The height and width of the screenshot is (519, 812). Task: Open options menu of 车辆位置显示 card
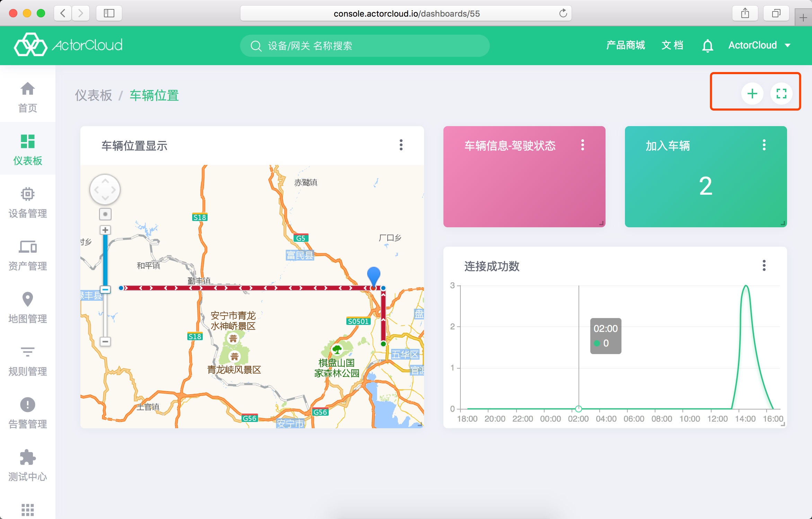[x=401, y=145]
